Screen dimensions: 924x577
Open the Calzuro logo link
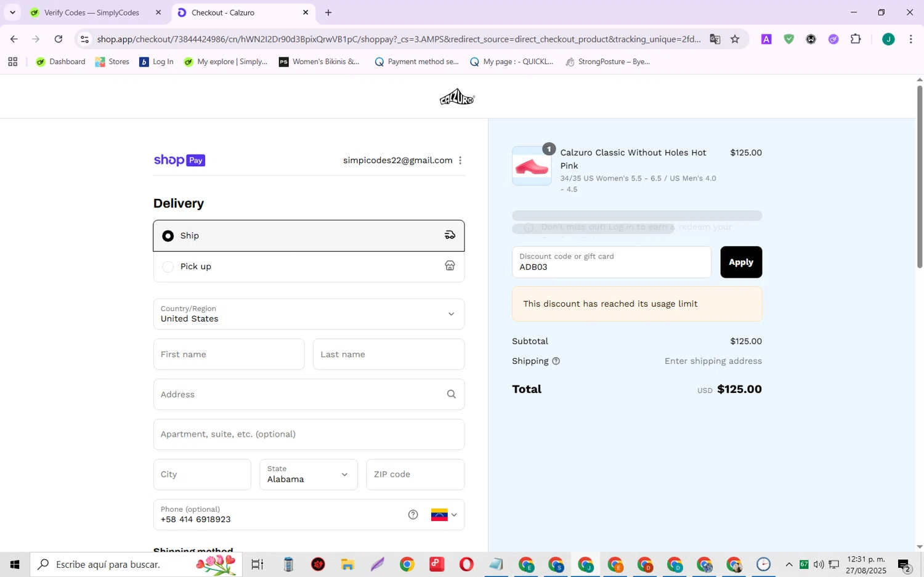(x=457, y=97)
